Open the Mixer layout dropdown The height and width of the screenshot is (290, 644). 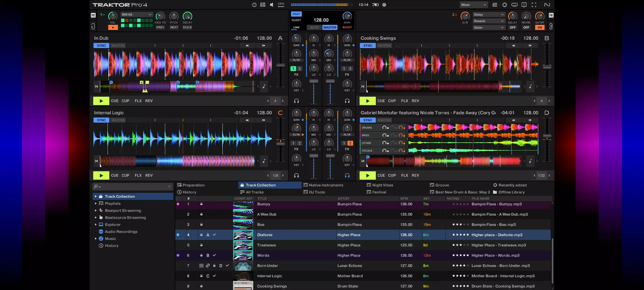click(474, 5)
